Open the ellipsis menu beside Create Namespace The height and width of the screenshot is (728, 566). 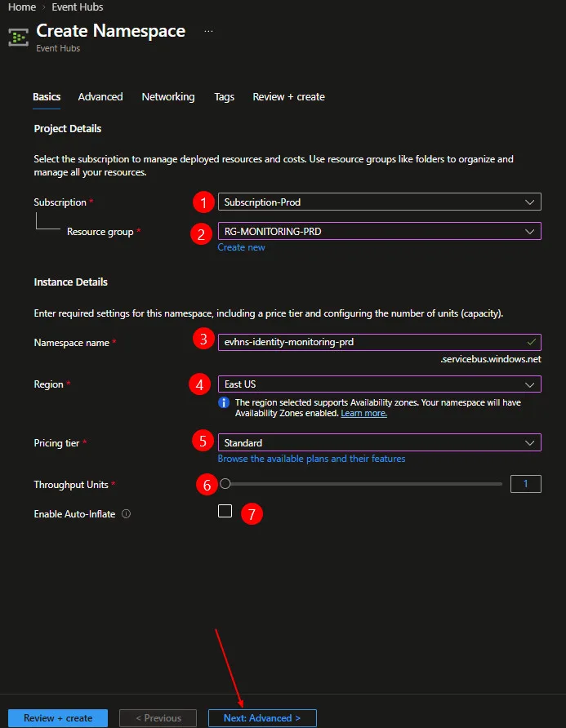tap(208, 31)
